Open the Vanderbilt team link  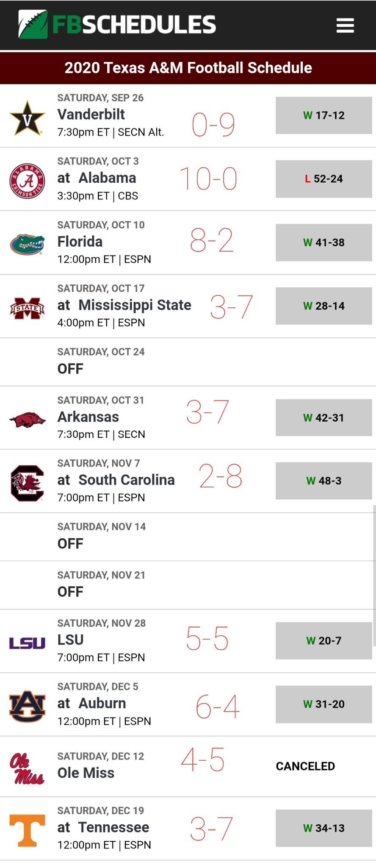tap(91, 114)
